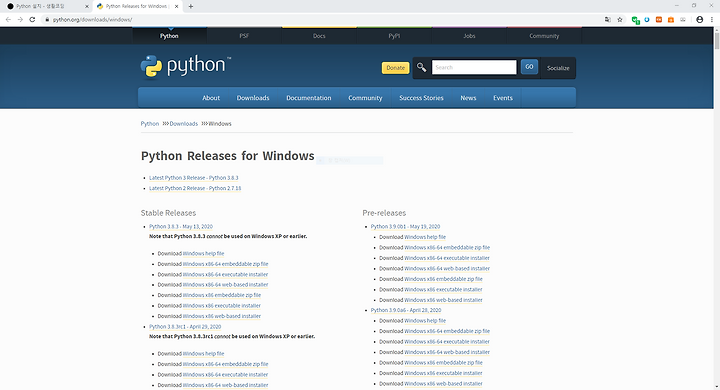Download Python 3.8.3rc1 Windows help file
Viewport: 720px width, 390px height.
[x=203, y=354]
